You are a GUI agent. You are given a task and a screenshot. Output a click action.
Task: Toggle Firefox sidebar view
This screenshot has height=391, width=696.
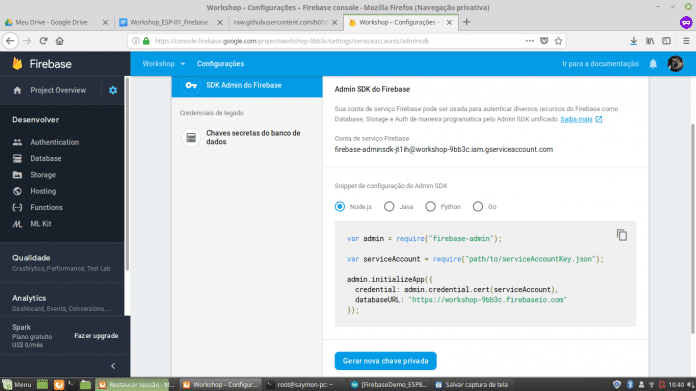point(666,41)
